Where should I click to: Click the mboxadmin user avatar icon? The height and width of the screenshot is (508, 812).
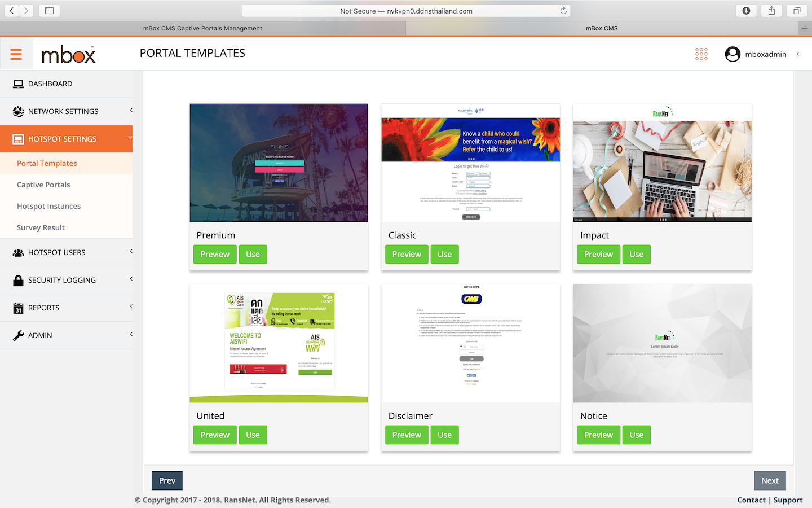732,54
